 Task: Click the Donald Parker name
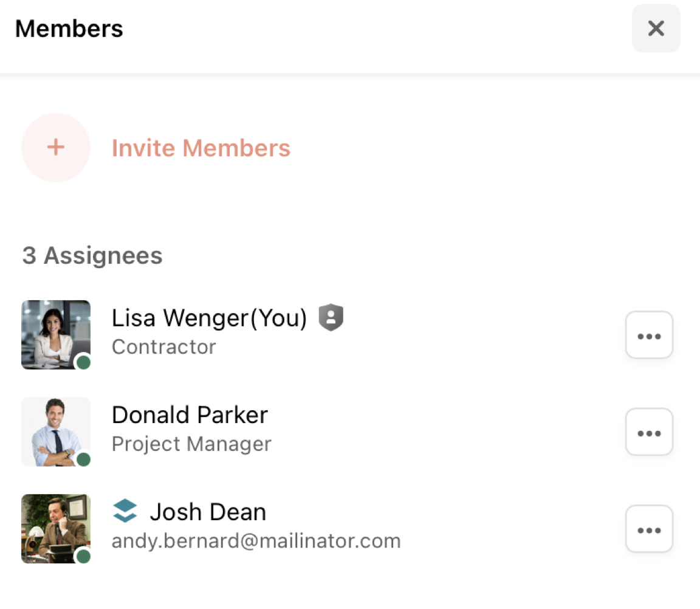point(190,415)
